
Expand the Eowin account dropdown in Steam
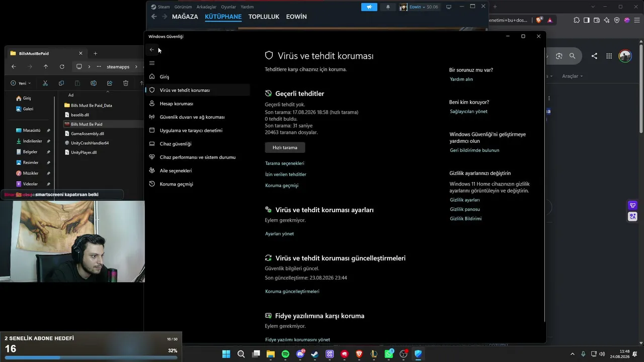[419, 7]
